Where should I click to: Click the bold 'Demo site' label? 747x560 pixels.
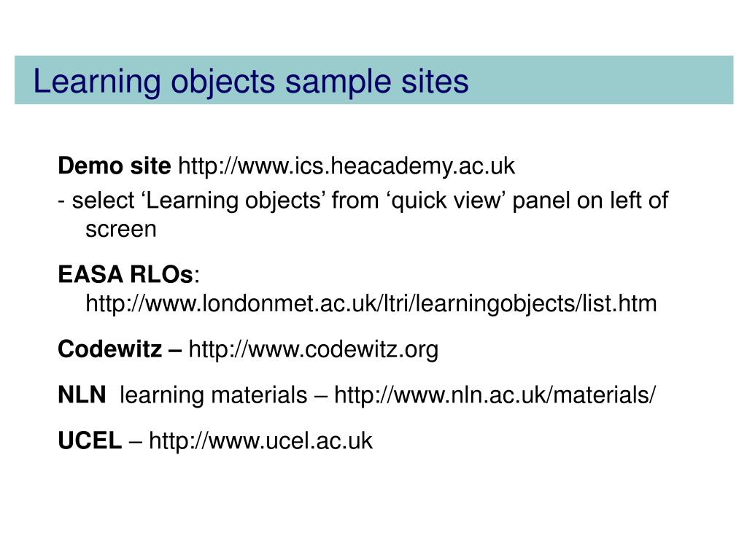(115, 166)
